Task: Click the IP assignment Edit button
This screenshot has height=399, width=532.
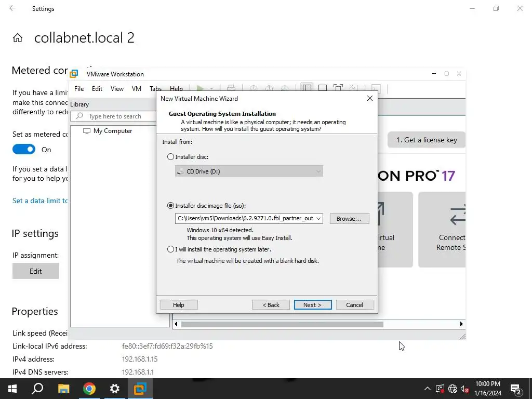Action: pos(36,271)
